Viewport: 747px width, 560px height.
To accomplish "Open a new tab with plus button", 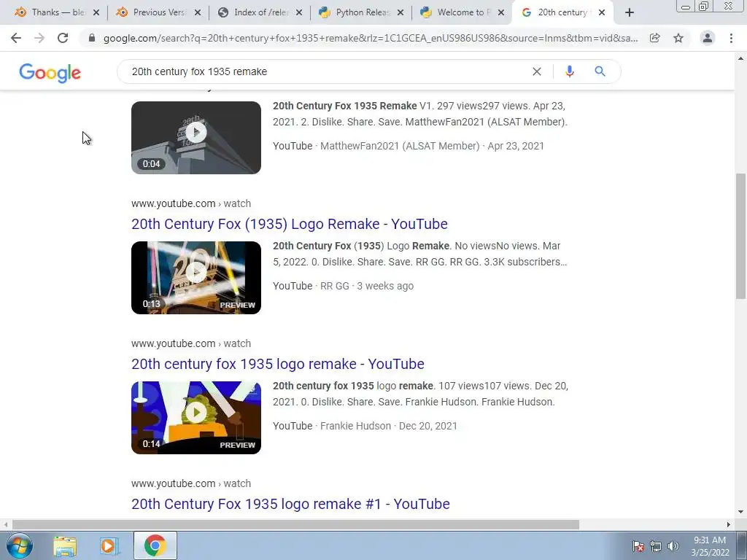I will (x=630, y=12).
